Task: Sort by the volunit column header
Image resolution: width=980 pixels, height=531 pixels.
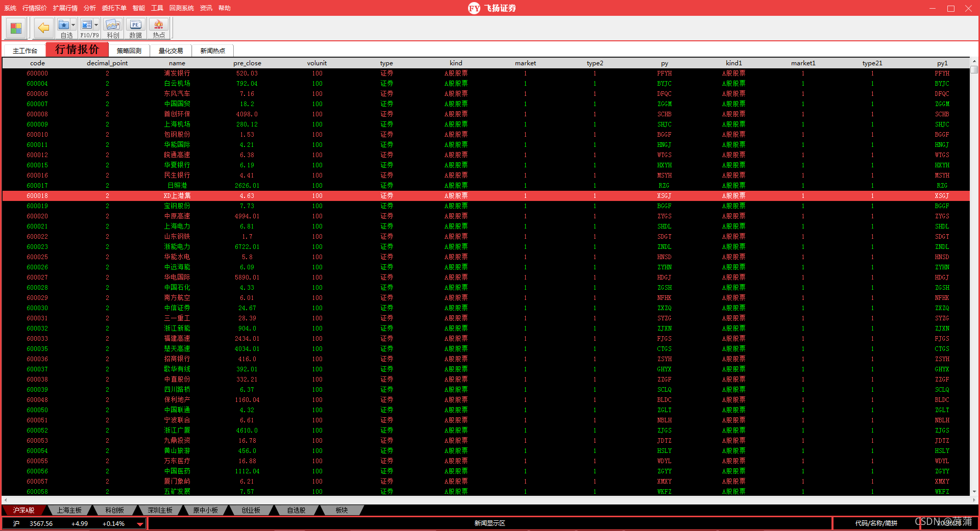Action: 317,63
